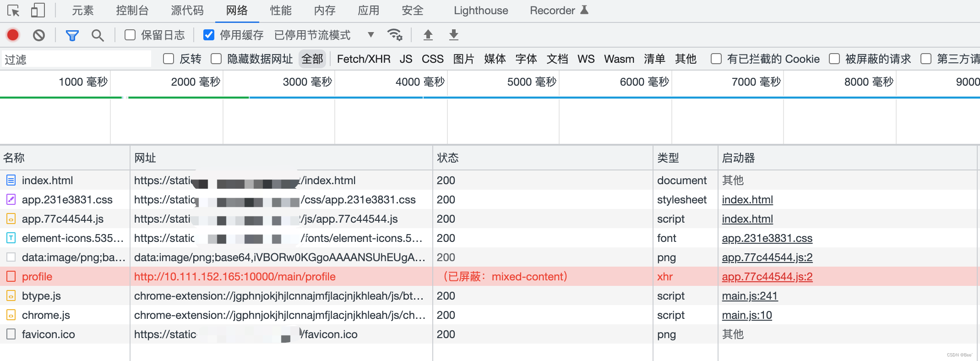The image size is (980, 361).
Task: Sort by the 启动器 column header
Action: [848, 158]
